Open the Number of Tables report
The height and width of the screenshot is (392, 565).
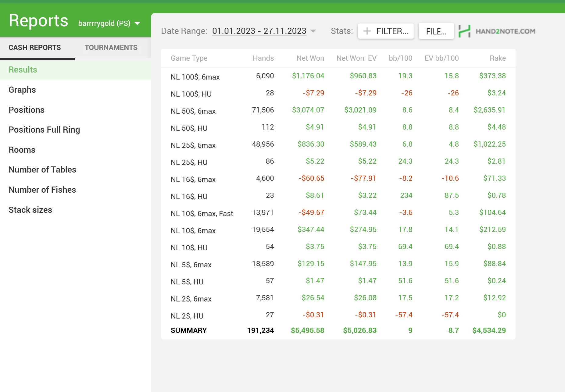pos(76,170)
